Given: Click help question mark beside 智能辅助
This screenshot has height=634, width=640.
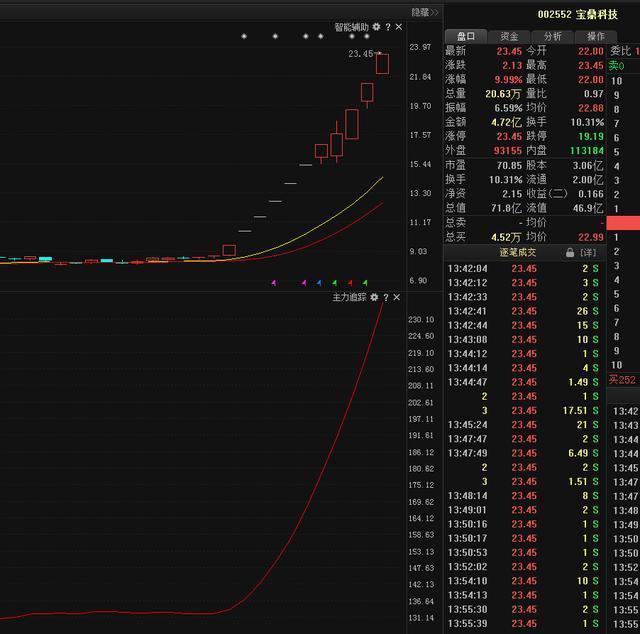Looking at the screenshot, I should pyautogui.click(x=387, y=27).
